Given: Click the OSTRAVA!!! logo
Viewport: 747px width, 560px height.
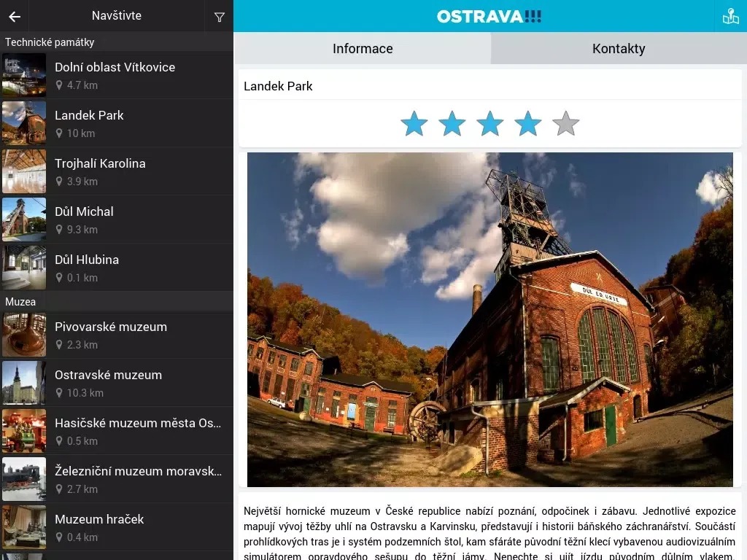Looking at the screenshot, I should point(489,17).
